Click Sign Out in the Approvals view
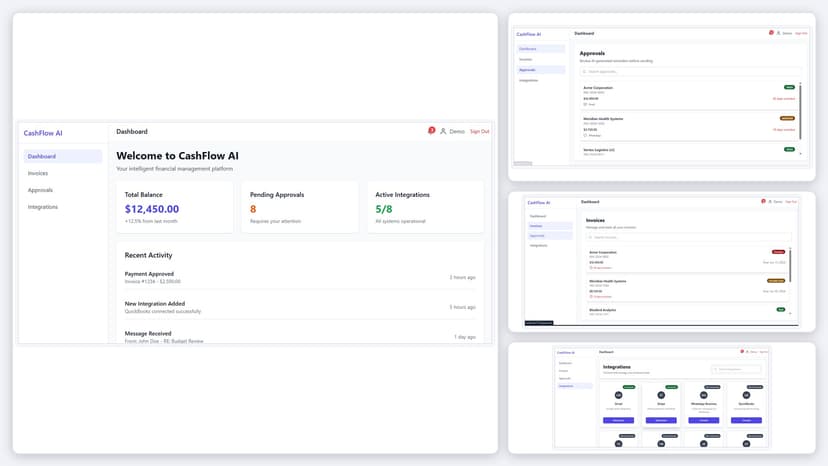Screen dimensions: 828x466 coord(801,33)
